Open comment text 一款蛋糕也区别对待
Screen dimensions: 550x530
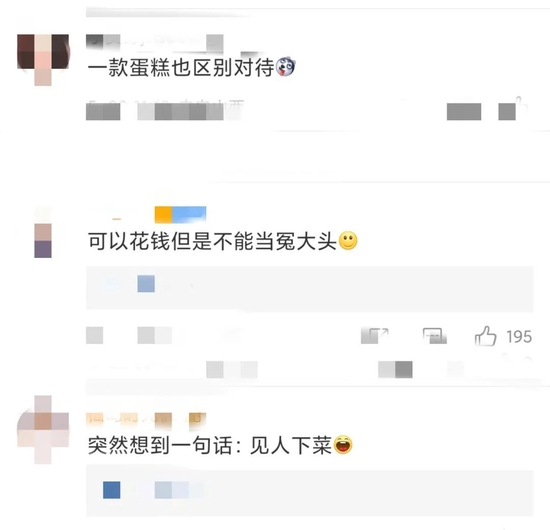click(x=181, y=67)
